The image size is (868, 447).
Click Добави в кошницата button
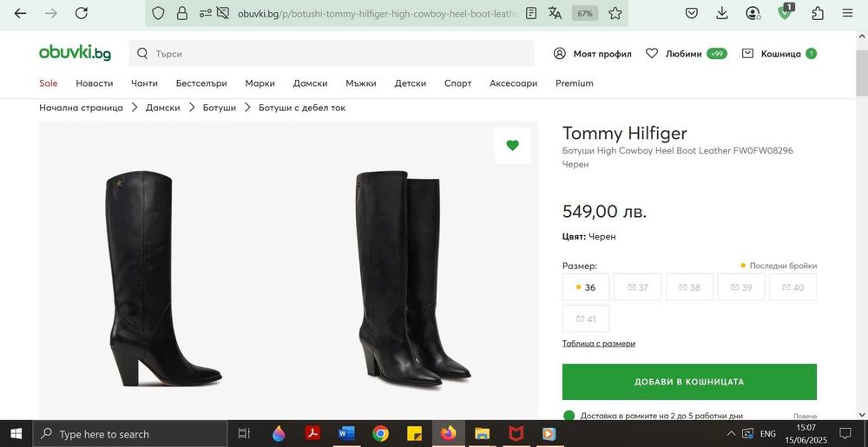(689, 382)
